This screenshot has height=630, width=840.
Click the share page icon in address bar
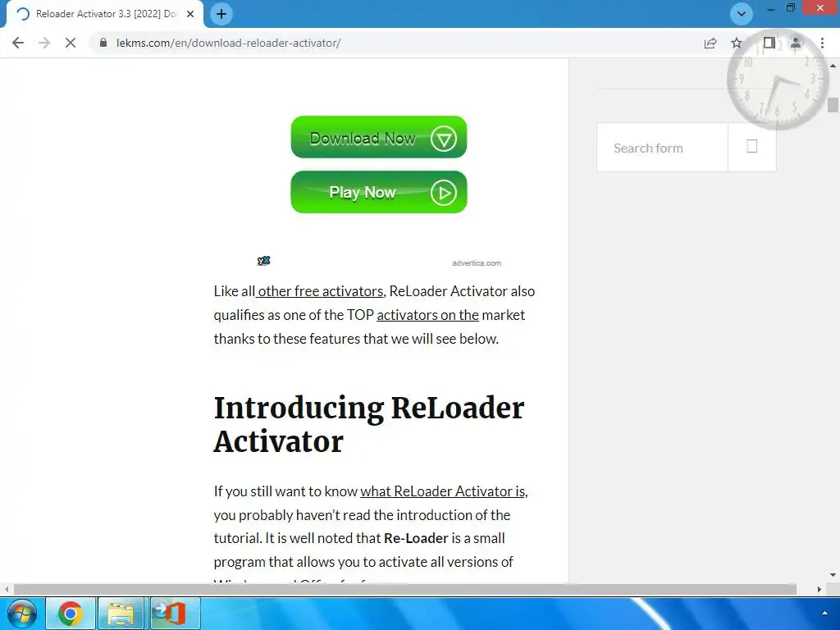(x=710, y=43)
